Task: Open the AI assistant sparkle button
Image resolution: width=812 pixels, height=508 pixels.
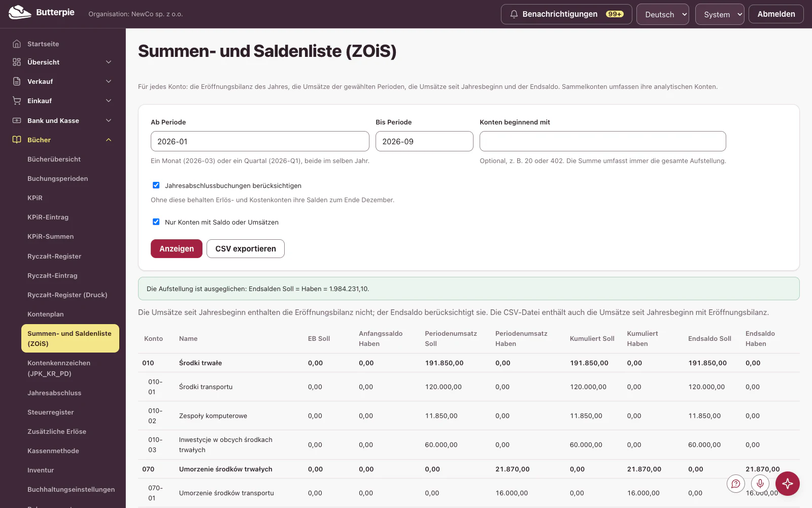Action: coord(788,484)
